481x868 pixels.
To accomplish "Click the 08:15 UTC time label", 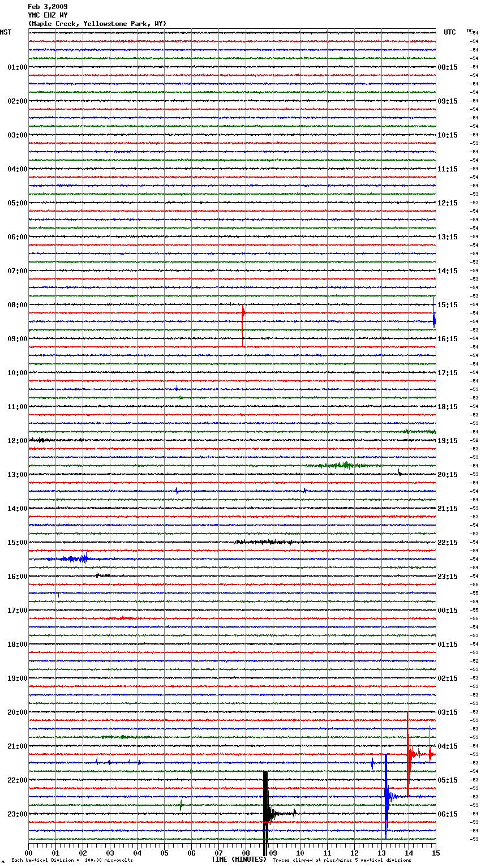I will coord(448,67).
